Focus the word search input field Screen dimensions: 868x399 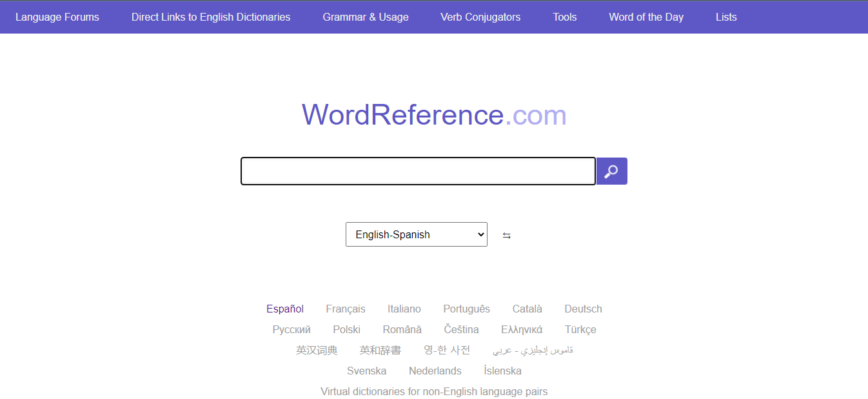click(x=418, y=171)
